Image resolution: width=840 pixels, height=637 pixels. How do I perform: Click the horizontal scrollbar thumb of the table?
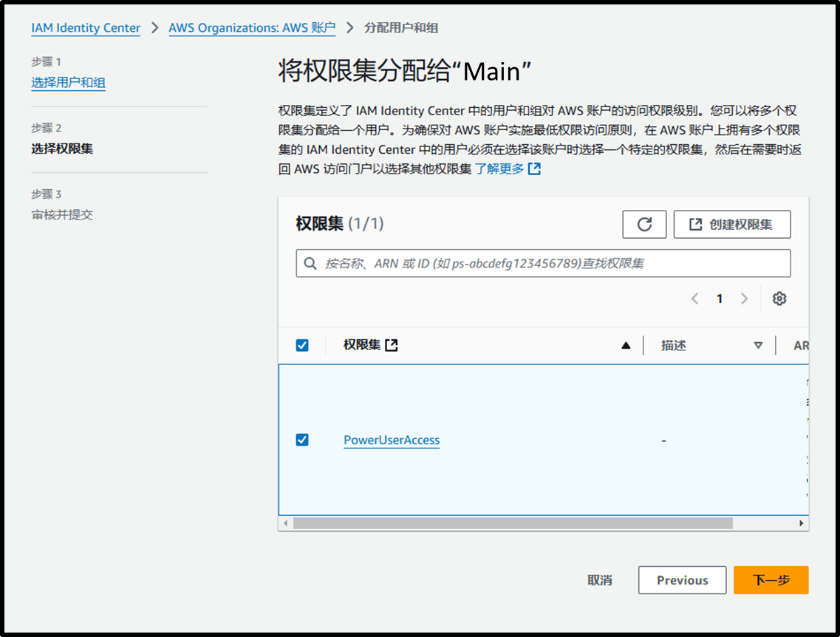(x=513, y=523)
